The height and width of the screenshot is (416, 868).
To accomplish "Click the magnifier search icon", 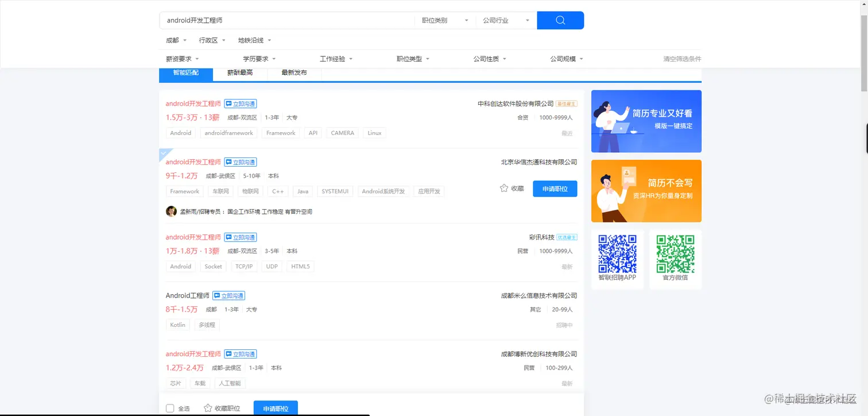I will 559,20.
